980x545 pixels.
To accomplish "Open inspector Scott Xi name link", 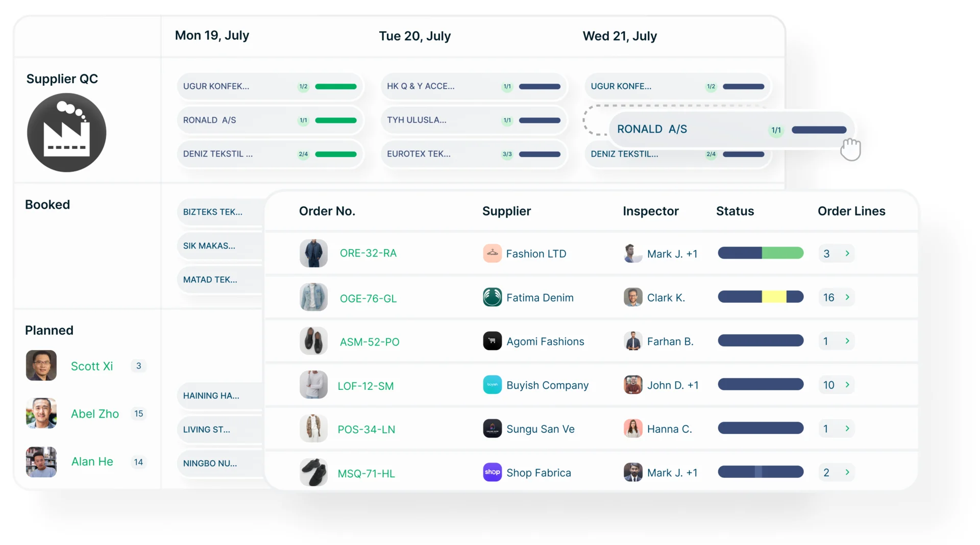I will coord(92,366).
